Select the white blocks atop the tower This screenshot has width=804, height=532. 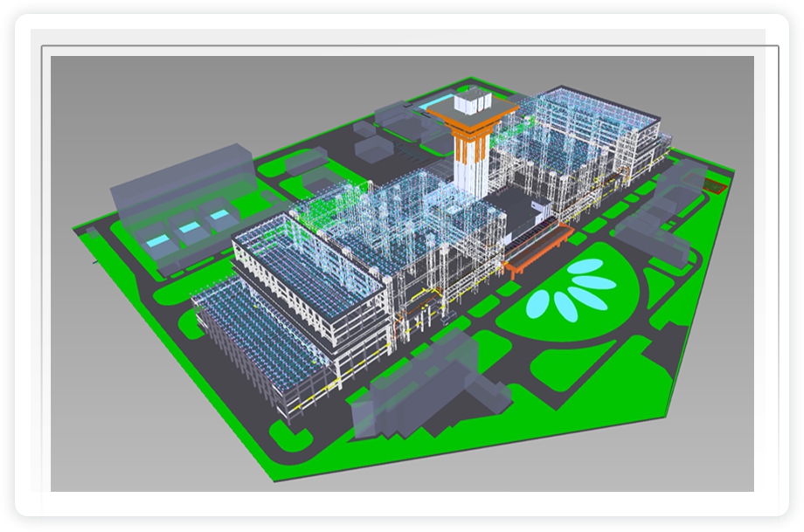click(475, 101)
